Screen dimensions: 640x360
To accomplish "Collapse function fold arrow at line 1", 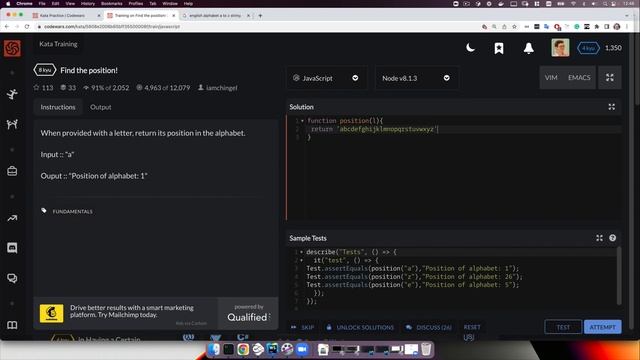I will 302,121.
